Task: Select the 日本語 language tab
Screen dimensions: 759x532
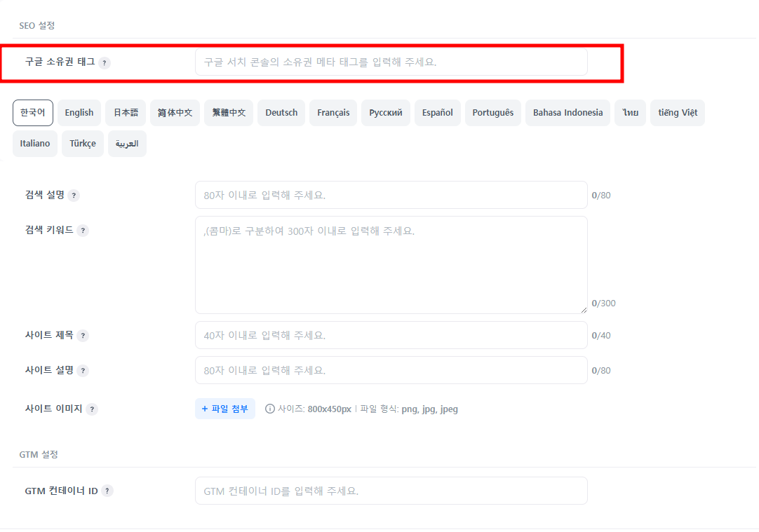Action: [126, 113]
